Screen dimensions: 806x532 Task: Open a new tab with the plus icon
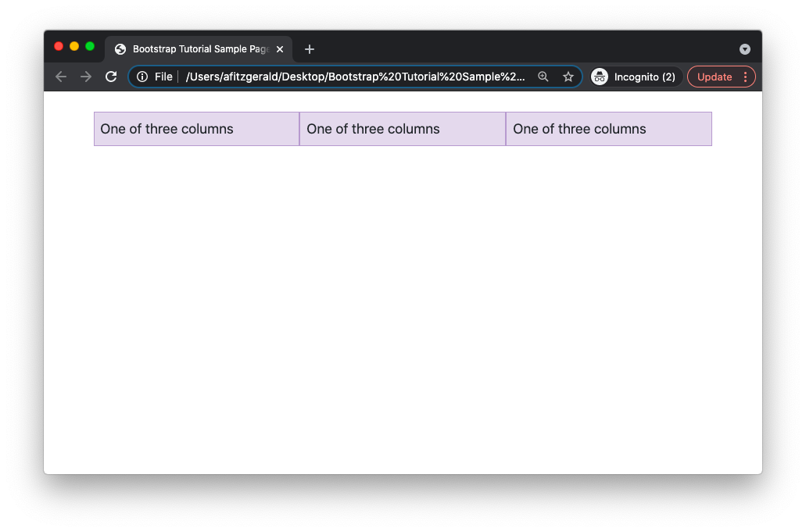309,48
